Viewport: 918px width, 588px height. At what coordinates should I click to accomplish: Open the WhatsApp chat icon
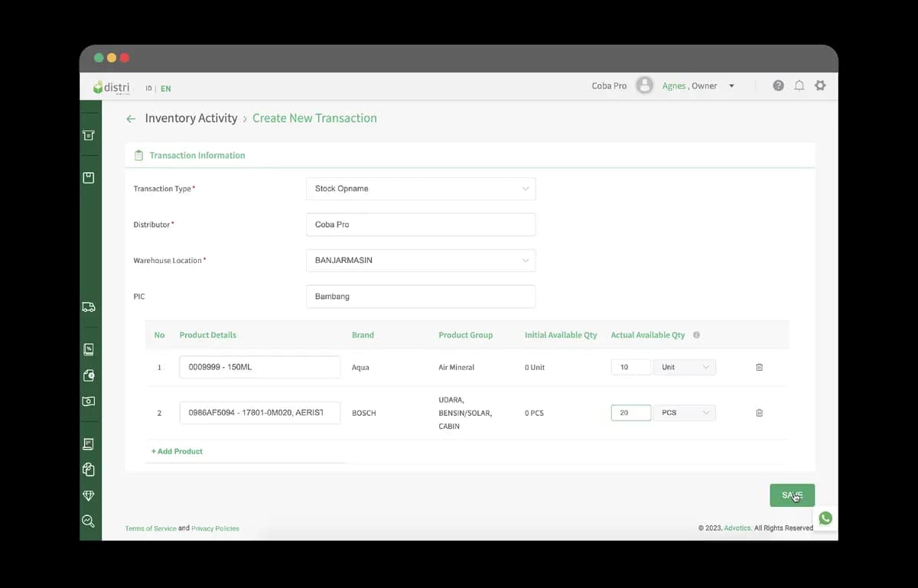click(825, 518)
